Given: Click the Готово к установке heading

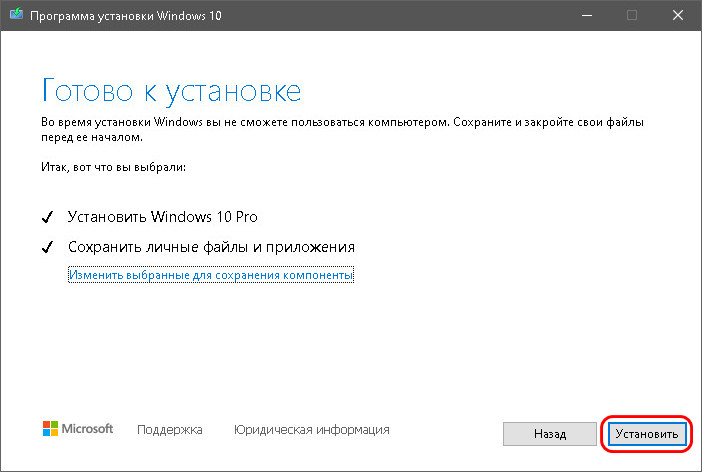Looking at the screenshot, I should (171, 91).
